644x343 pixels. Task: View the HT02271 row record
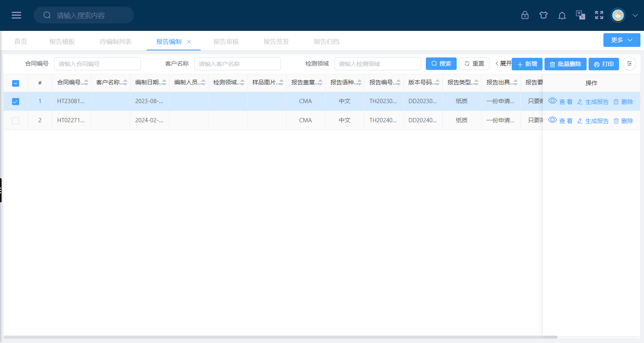(560, 121)
